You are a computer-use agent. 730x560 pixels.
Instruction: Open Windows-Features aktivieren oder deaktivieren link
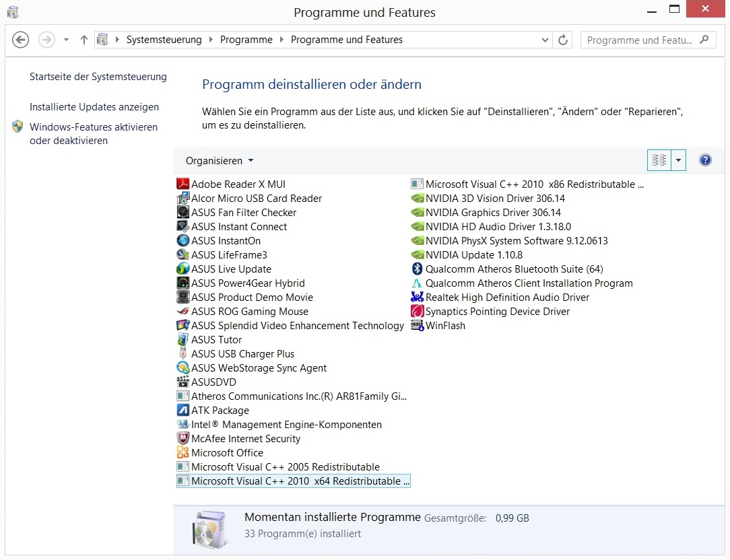pyautogui.click(x=94, y=133)
